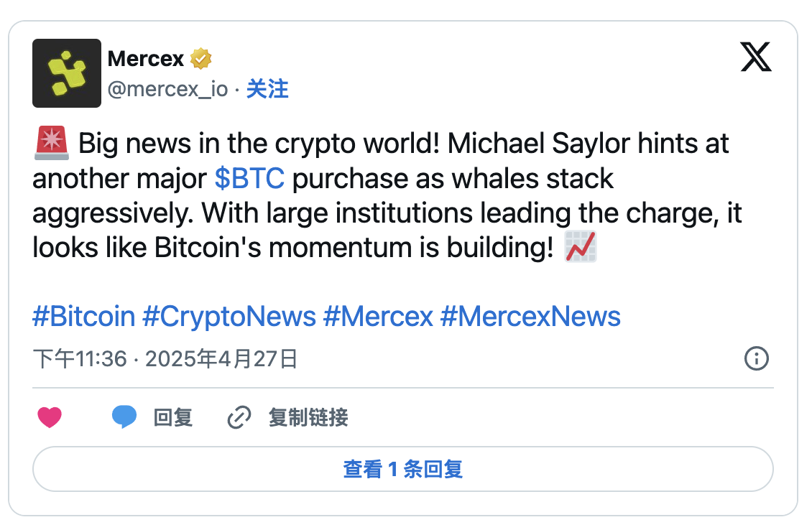The width and height of the screenshot is (812, 530).
Task: Follow Mercex via 关注 link
Action: tap(267, 89)
